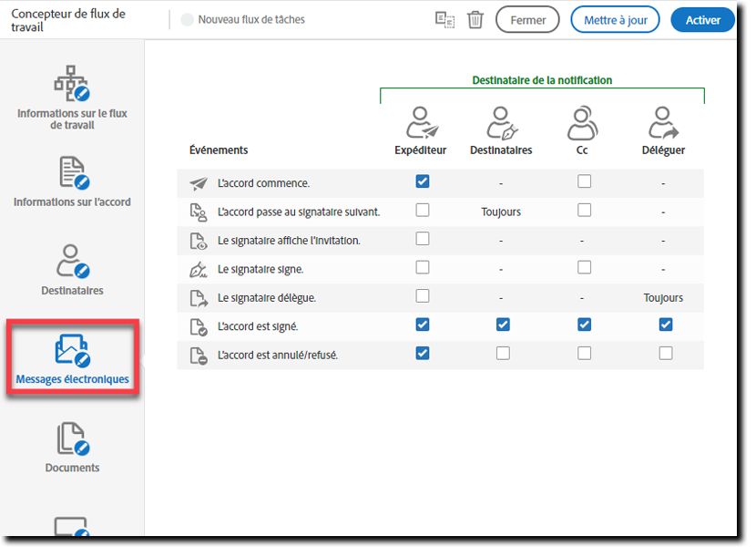Viewport: 756px width, 547px height.
Task: Open the Documents pages icon in sidebar
Action: pos(73,439)
